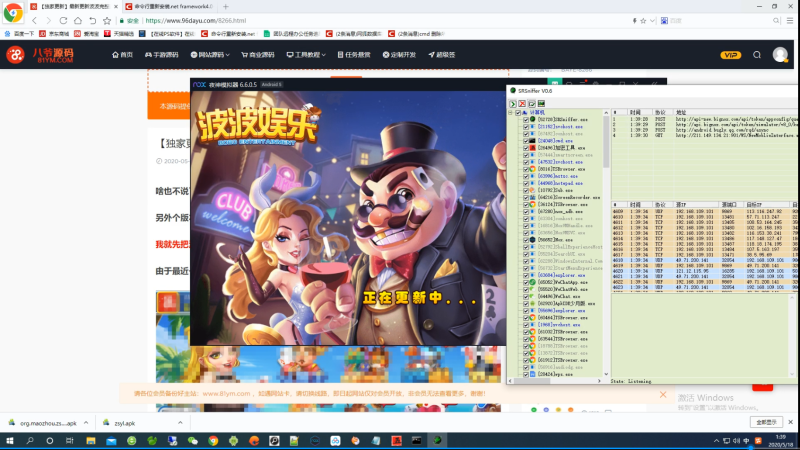Open a new browser tab with plus

click(x=226, y=7)
